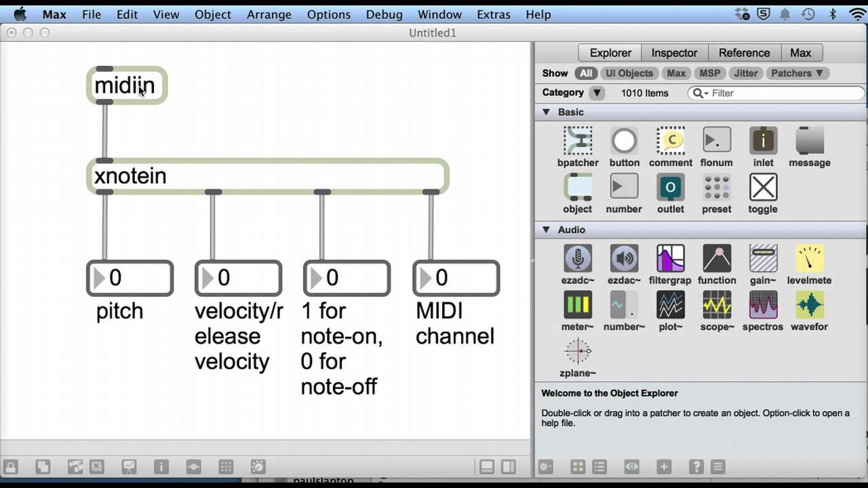Collapse the Audio category
The width and height of the screenshot is (868, 488).
(x=546, y=230)
